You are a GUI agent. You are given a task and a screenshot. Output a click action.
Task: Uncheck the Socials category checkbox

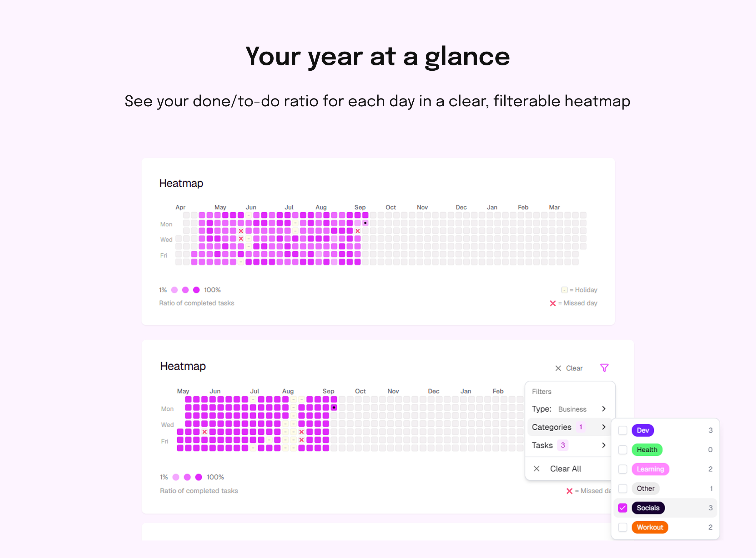tap(622, 508)
